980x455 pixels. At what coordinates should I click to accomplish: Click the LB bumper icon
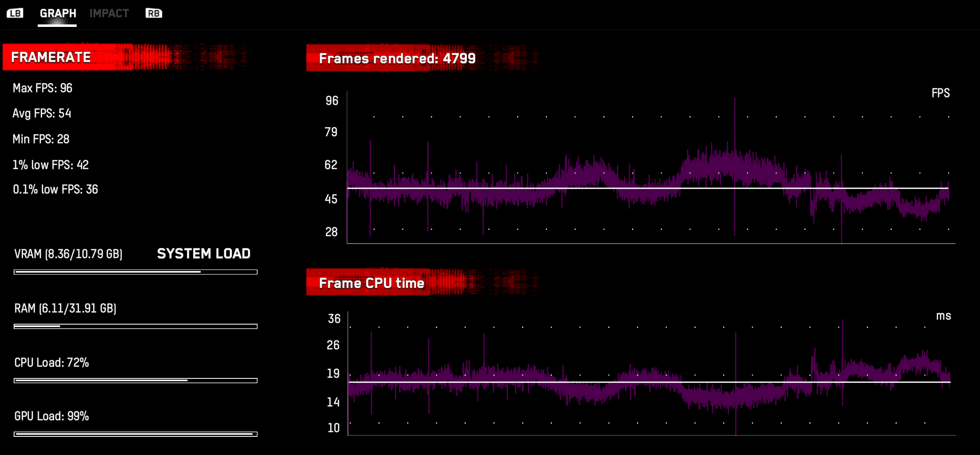tap(15, 13)
